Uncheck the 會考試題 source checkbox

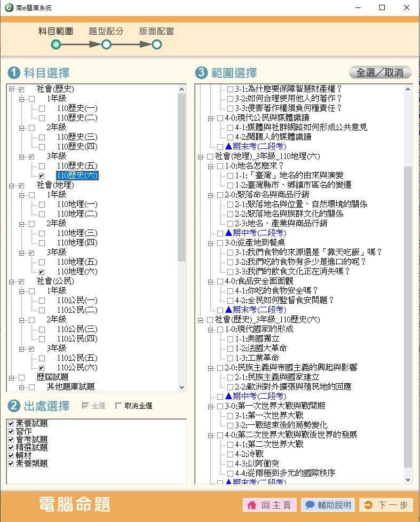[11, 439]
